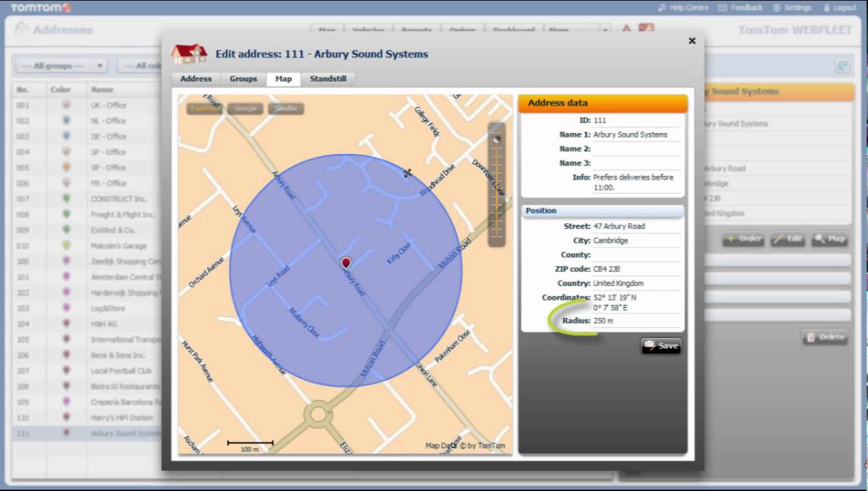Click the empty Name 3 field
Image resolution: width=868 pixels, height=491 pixels.
coord(637,163)
